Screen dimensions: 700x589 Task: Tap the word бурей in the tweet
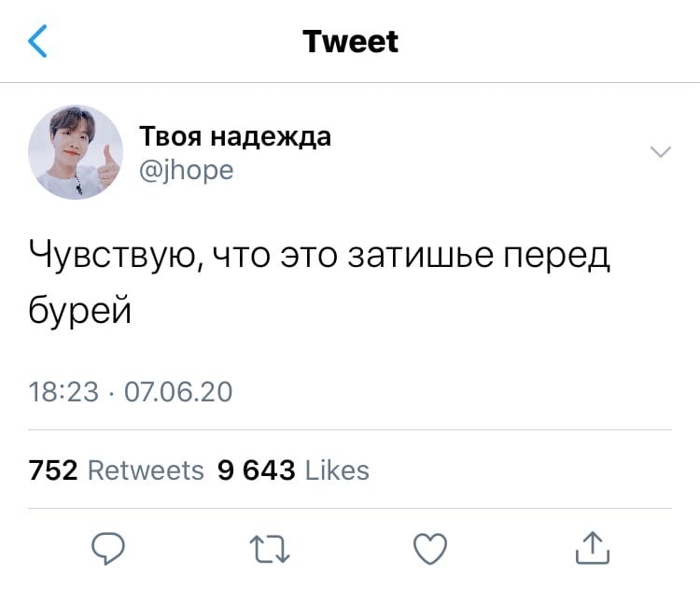tap(80, 310)
